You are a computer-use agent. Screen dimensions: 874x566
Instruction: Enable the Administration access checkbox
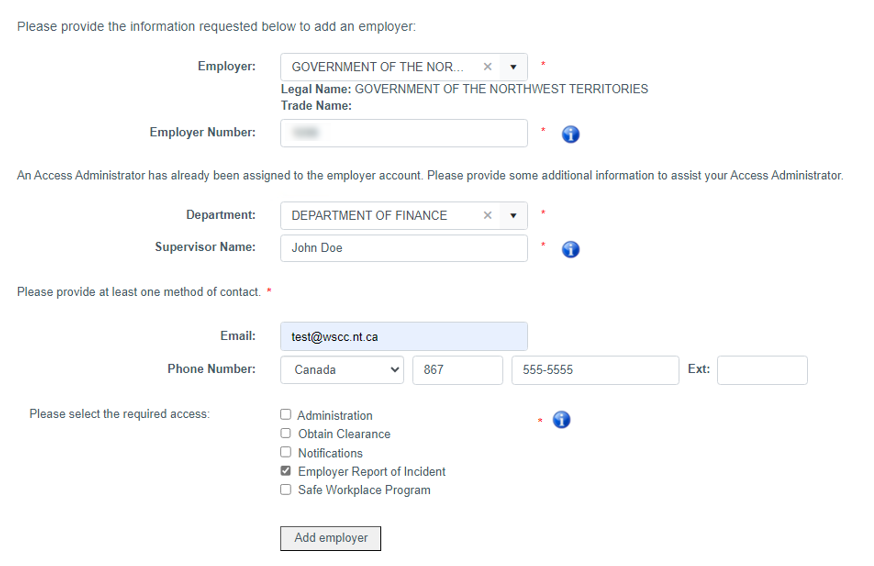coord(285,414)
